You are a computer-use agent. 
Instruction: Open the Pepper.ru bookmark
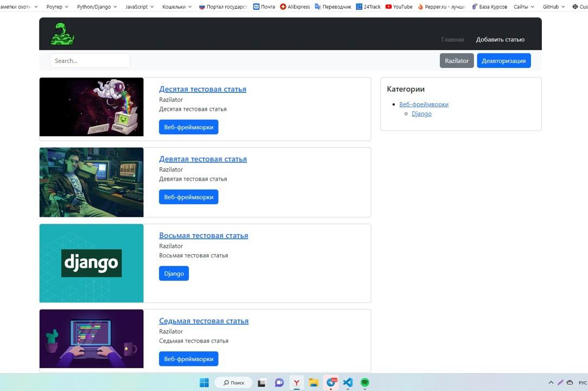pyautogui.click(x=442, y=7)
